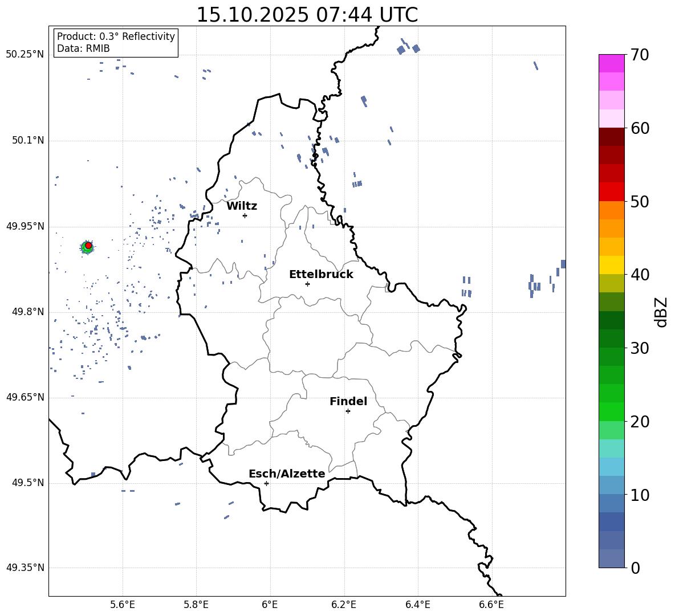Click the 49.95°N latitude label
Image resolution: width=675 pixels, height=616 pixels.
tap(25, 226)
